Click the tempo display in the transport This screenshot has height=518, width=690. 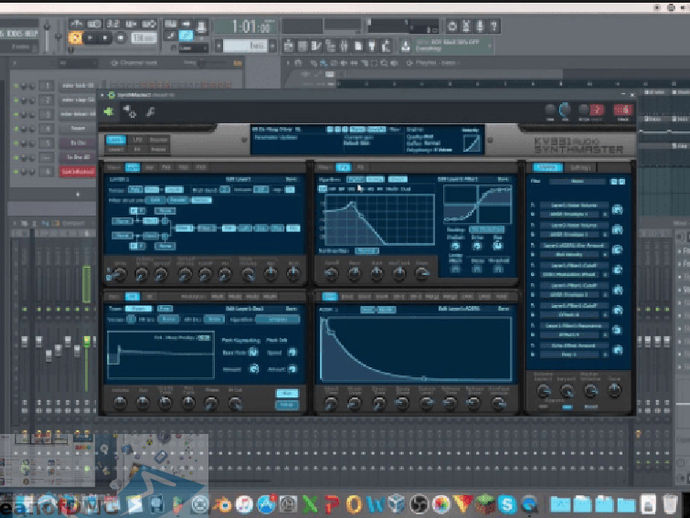pyautogui.click(x=143, y=38)
